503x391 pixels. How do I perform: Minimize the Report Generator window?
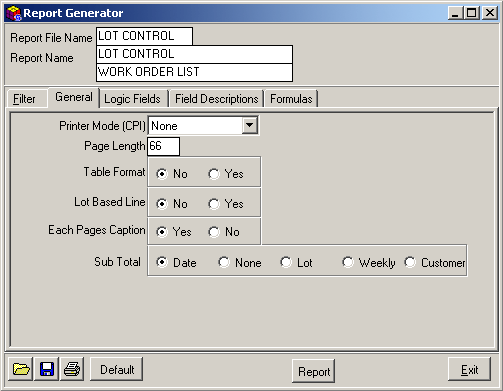pyautogui.click(x=455, y=13)
